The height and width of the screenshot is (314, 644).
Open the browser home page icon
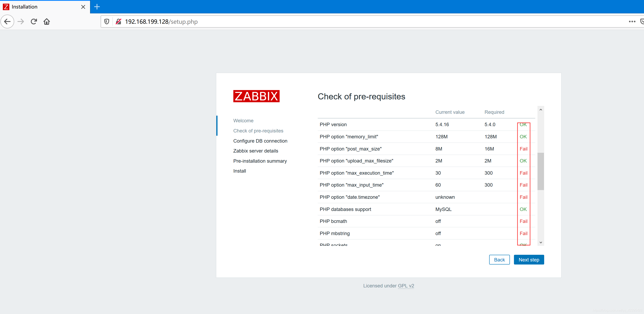(47, 22)
